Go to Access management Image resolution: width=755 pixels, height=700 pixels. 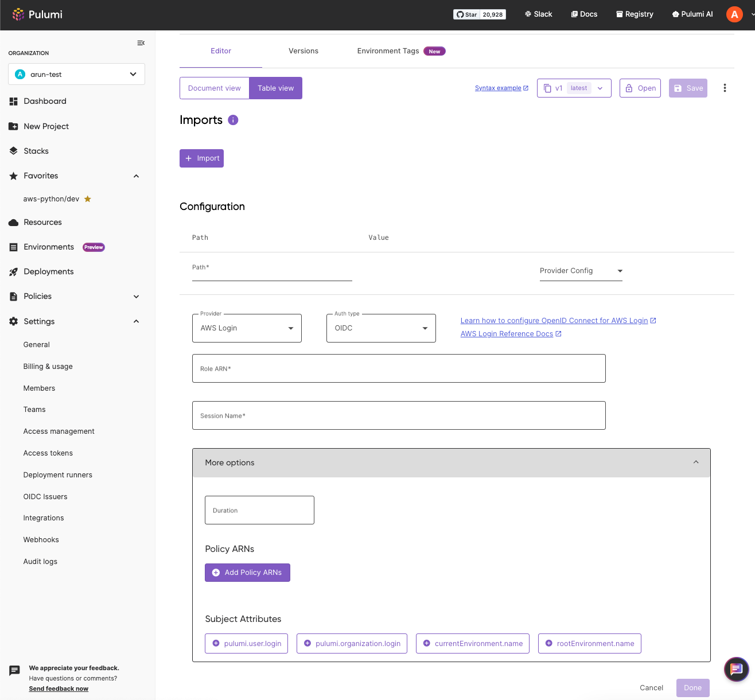[x=59, y=431]
